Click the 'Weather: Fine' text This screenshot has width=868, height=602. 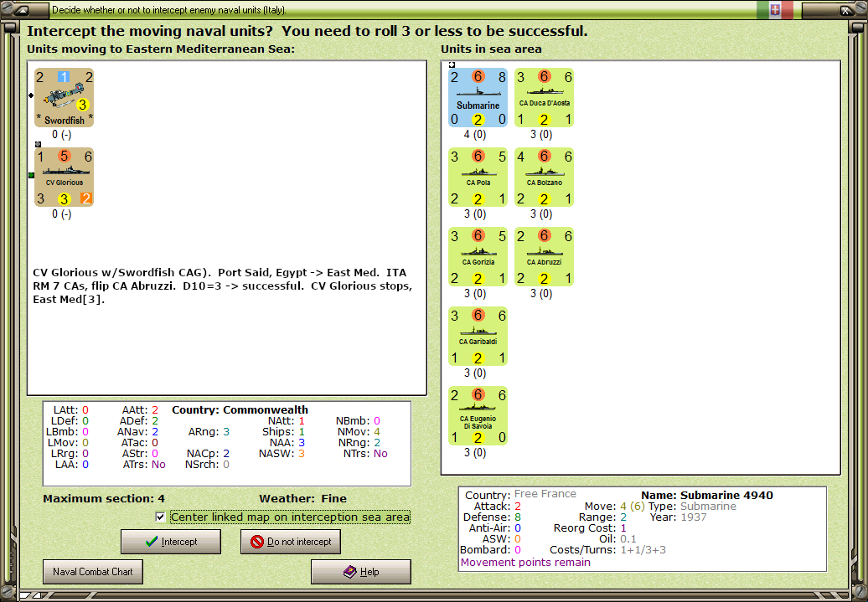[302, 498]
